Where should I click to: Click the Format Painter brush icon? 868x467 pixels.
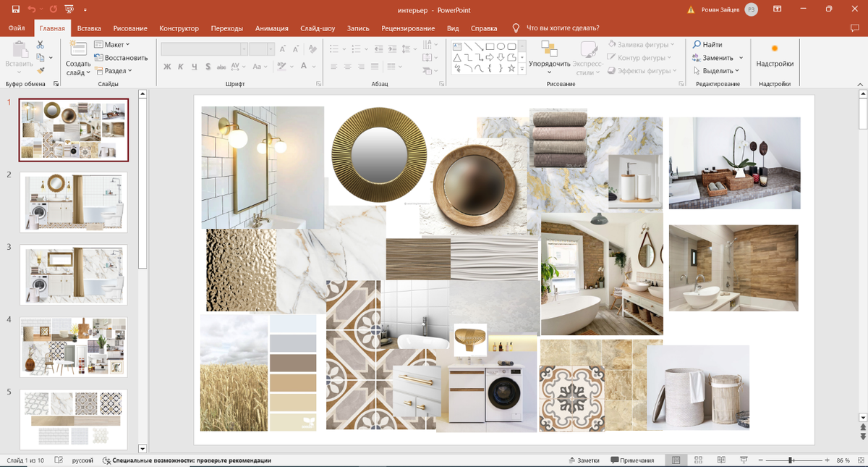41,70
